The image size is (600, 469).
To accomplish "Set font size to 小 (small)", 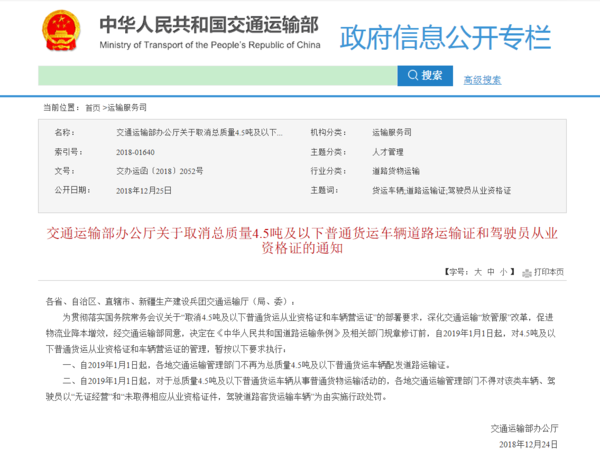I will 502,272.
